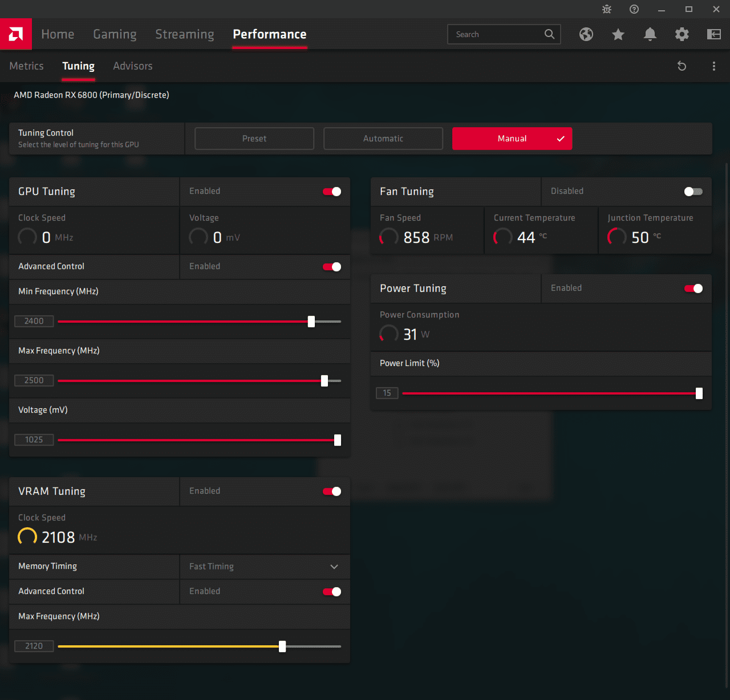Screen dimensions: 730x700
Task: Click the Tuning Control heading text
Action: (x=46, y=133)
